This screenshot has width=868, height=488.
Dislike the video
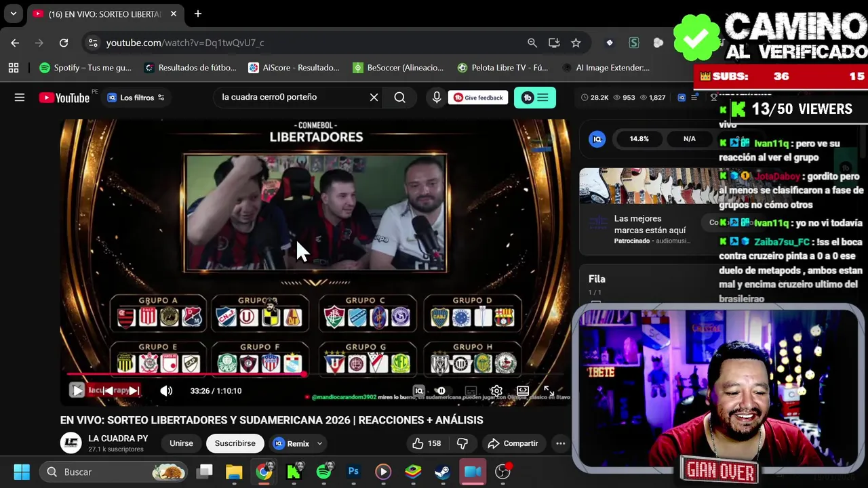click(x=462, y=443)
